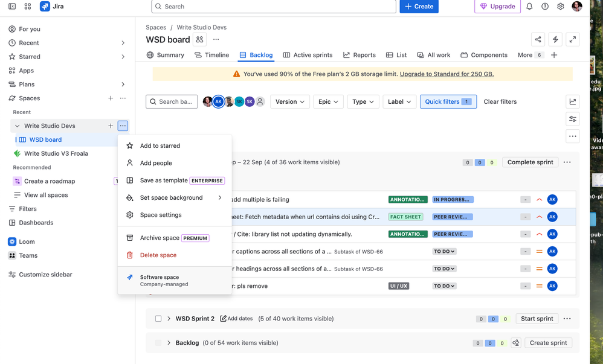Screen dimensions: 603x364
Task: Click Start sprint button
Action: coord(537,319)
